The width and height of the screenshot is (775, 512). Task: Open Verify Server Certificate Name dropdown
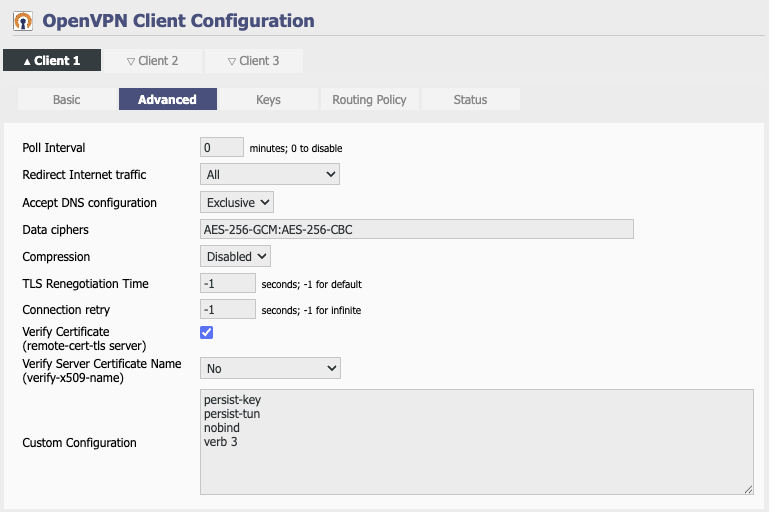[x=270, y=368]
